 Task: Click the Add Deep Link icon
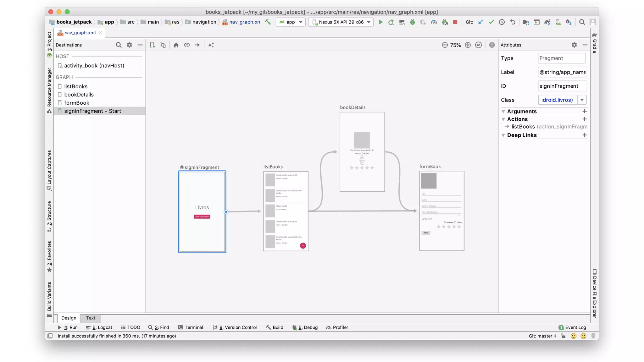point(187,45)
